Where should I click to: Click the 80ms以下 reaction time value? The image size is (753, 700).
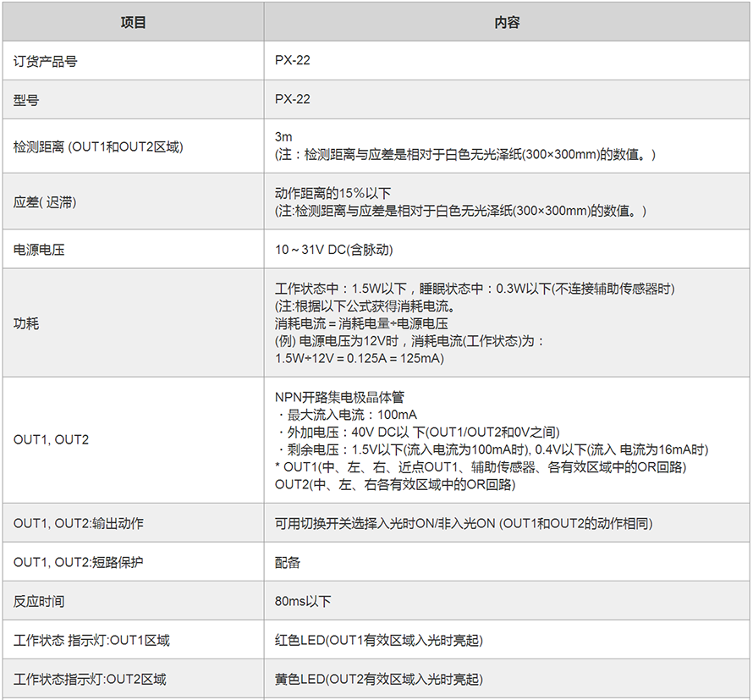(303, 601)
